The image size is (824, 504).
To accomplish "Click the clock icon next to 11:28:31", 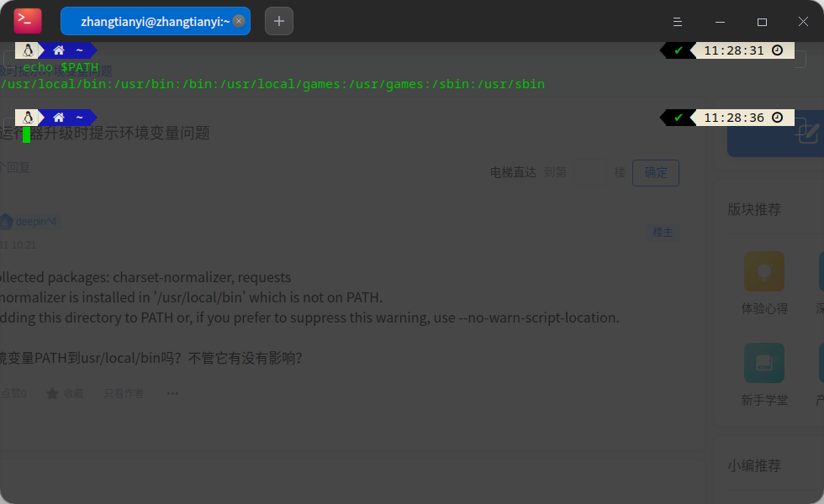I will click(777, 50).
